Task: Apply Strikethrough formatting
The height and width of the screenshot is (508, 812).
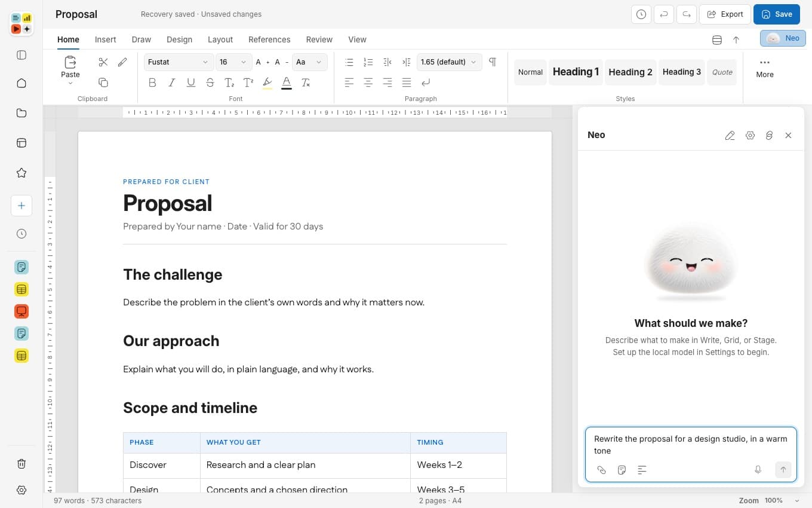Action: coord(210,82)
